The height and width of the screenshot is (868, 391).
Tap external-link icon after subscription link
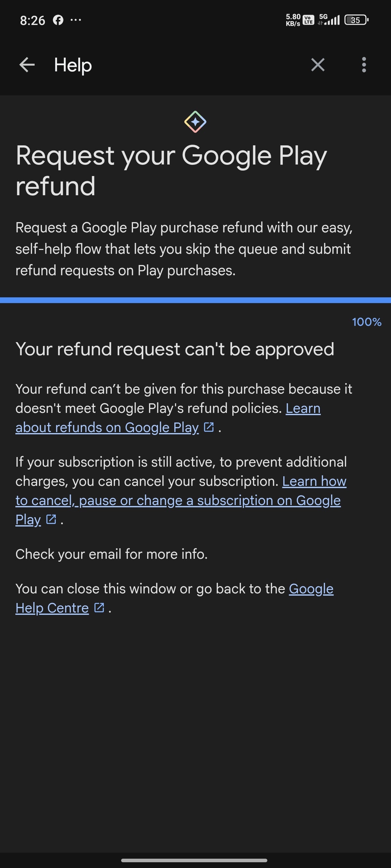point(51,519)
